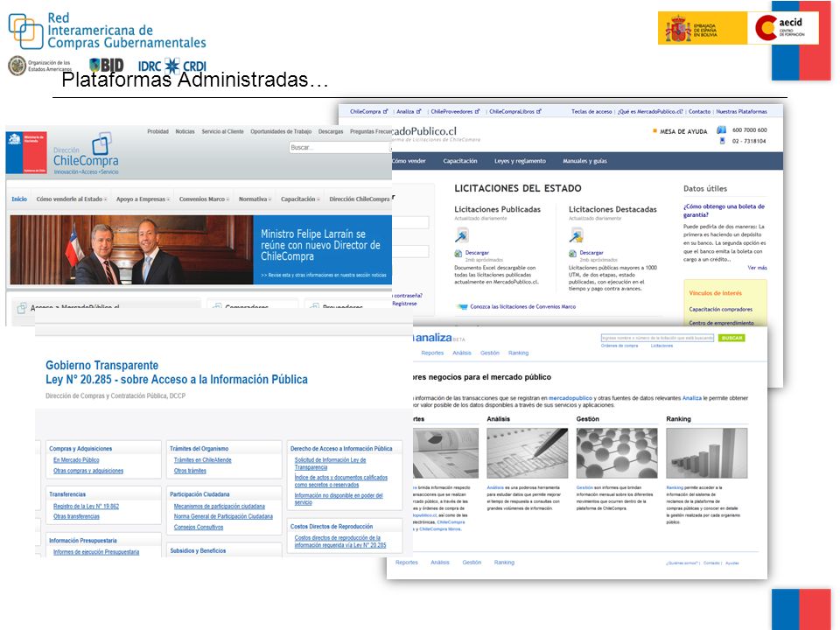The image size is (840, 630).
Task: Open ¿Cómo obtengo una boleta de garantía? link
Action: (724, 211)
